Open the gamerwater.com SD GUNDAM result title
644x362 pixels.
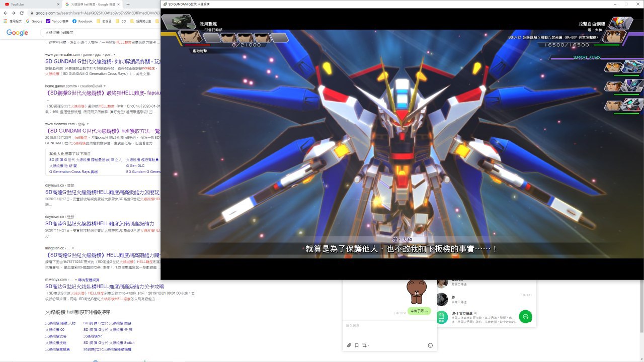tap(103, 61)
